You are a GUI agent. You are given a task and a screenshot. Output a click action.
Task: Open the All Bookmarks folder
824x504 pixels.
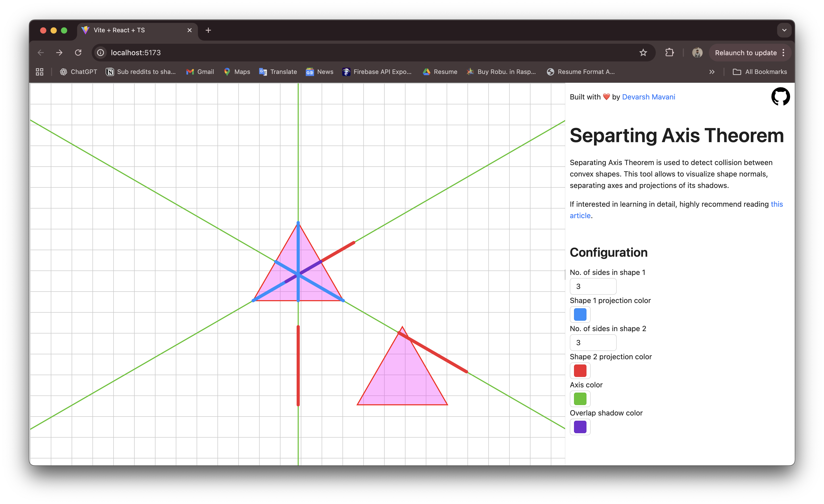pyautogui.click(x=760, y=72)
